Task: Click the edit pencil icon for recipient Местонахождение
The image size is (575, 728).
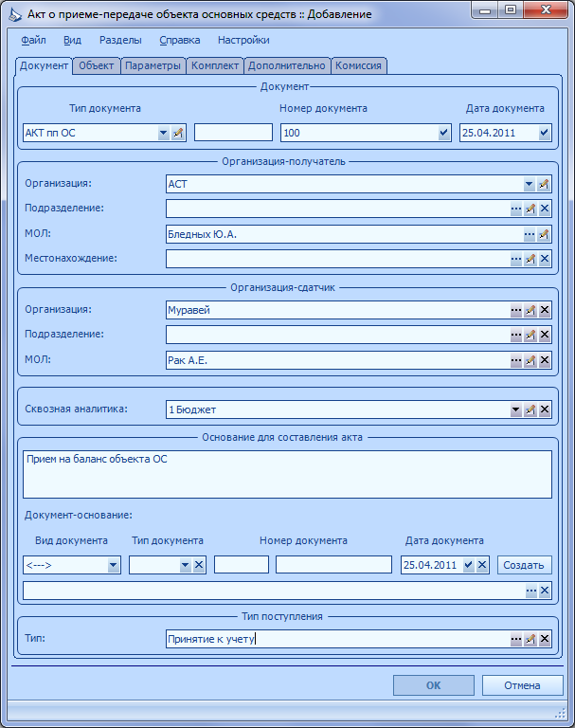Action: tap(530, 259)
